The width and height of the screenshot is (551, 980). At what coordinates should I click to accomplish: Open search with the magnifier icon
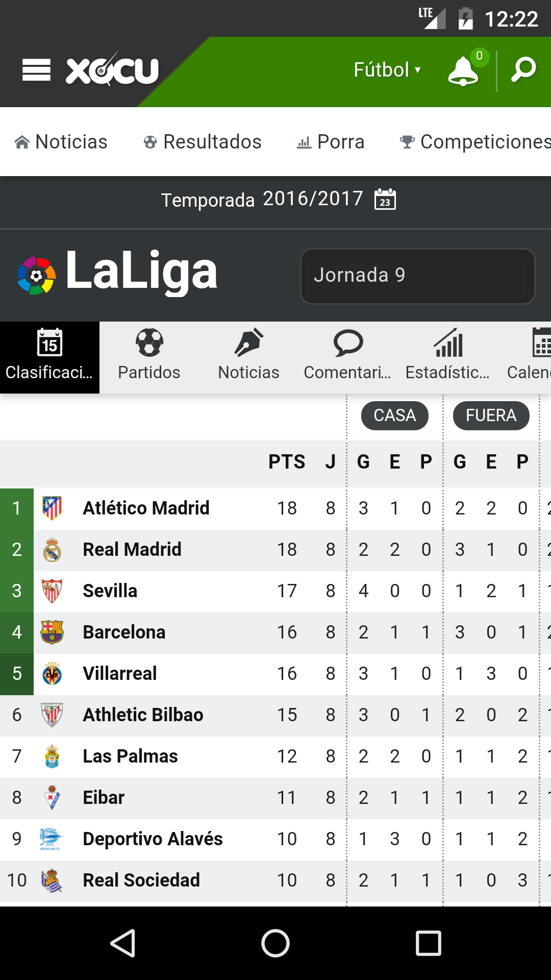(x=524, y=70)
